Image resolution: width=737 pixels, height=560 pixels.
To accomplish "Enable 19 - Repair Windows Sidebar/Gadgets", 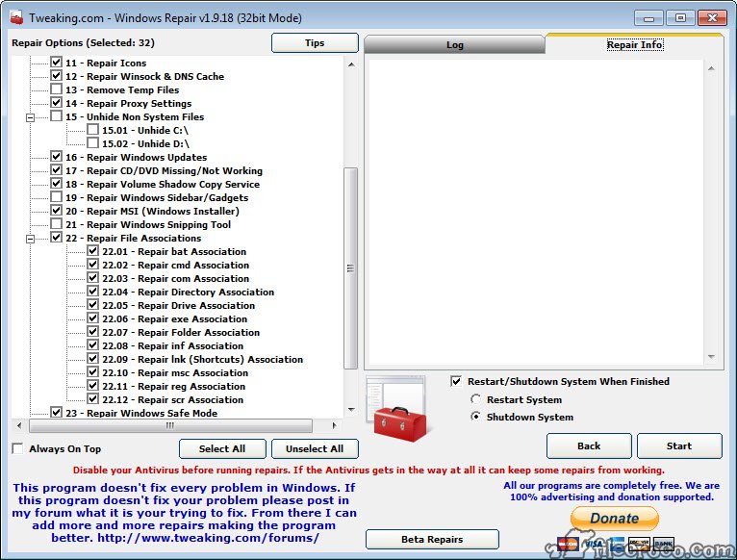I will pyautogui.click(x=57, y=197).
